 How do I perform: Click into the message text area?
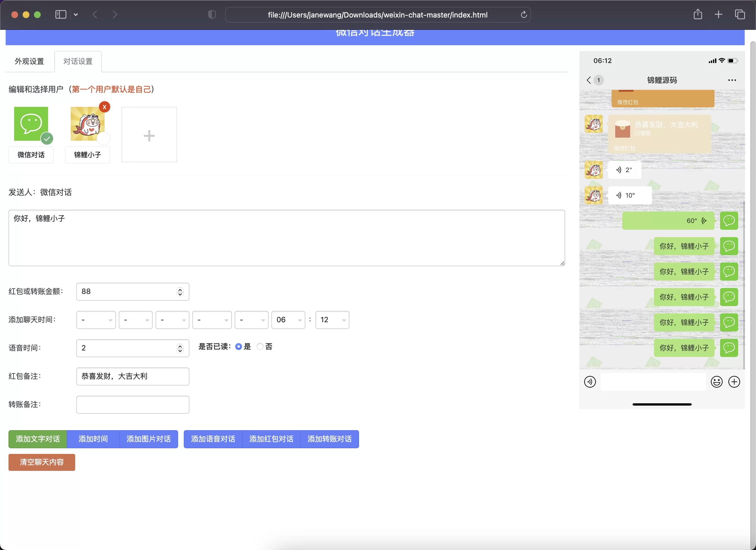click(x=287, y=238)
